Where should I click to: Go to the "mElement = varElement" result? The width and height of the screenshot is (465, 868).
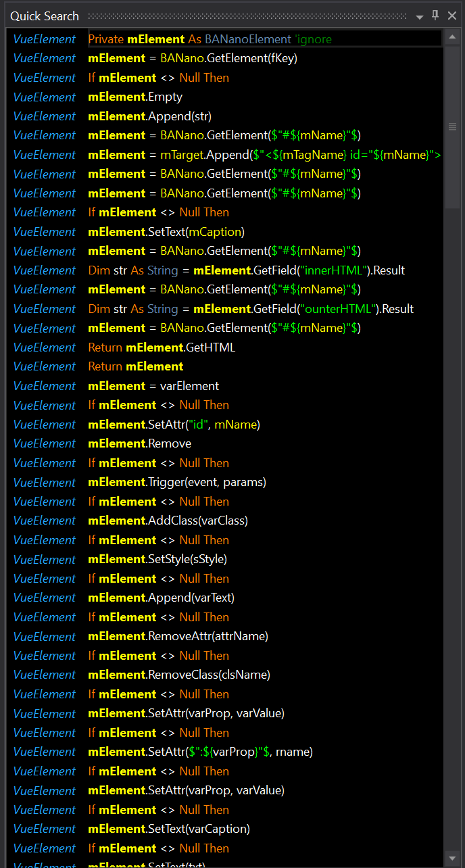pos(153,386)
